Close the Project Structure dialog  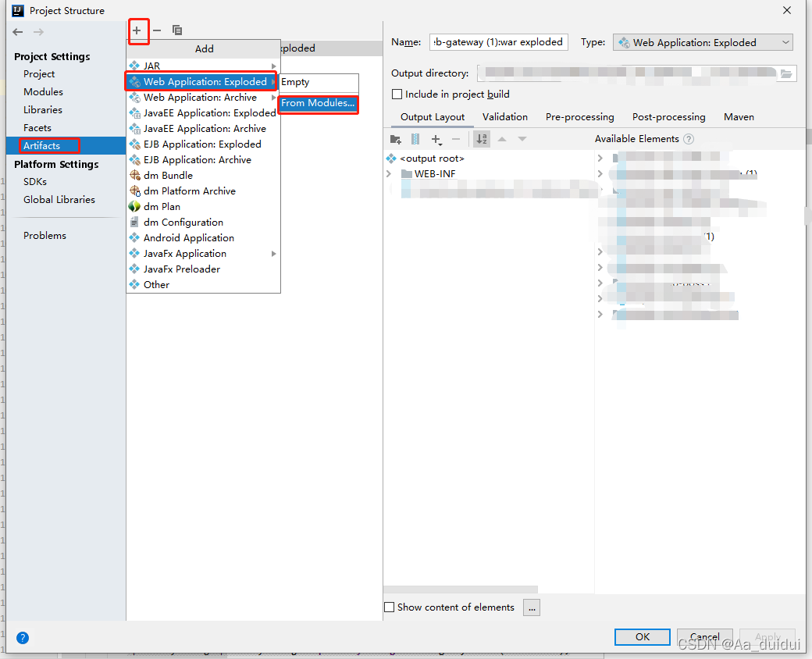point(787,11)
